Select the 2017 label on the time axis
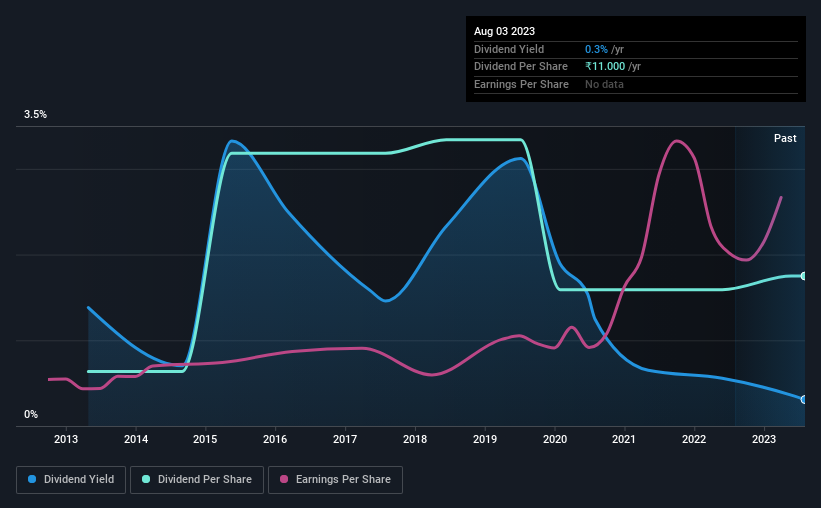 (x=345, y=439)
